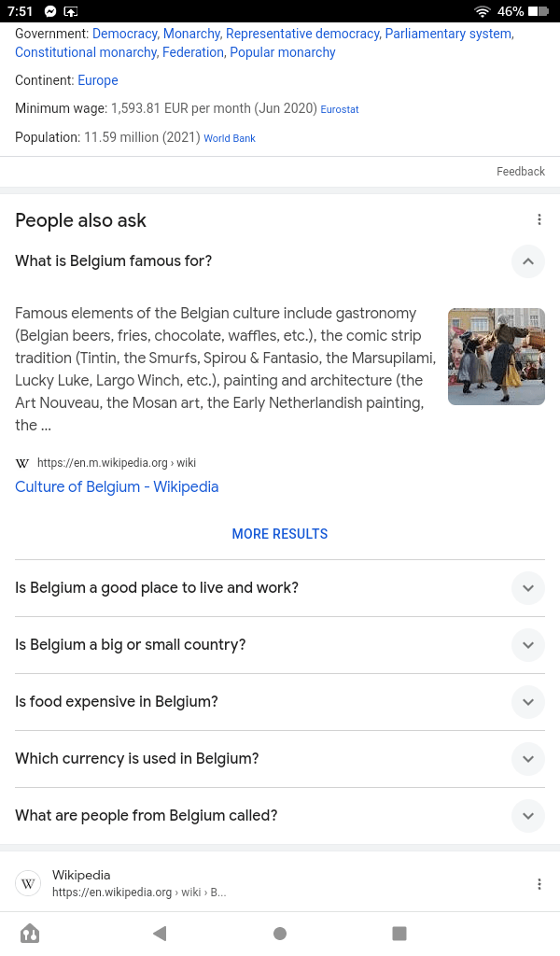Open recent apps with square button
560x956 pixels.
[x=399, y=934]
